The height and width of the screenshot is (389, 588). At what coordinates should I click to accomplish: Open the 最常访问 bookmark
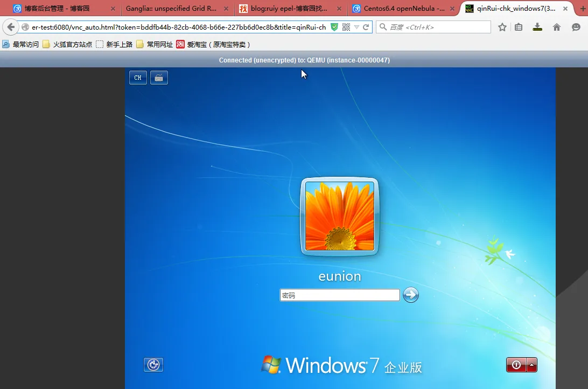pos(20,44)
